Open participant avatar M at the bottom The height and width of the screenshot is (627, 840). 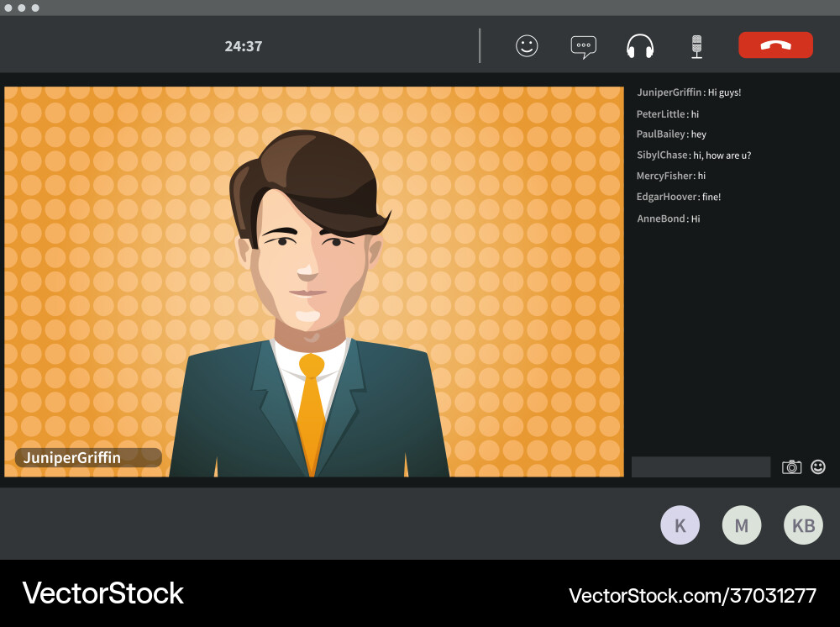(742, 524)
